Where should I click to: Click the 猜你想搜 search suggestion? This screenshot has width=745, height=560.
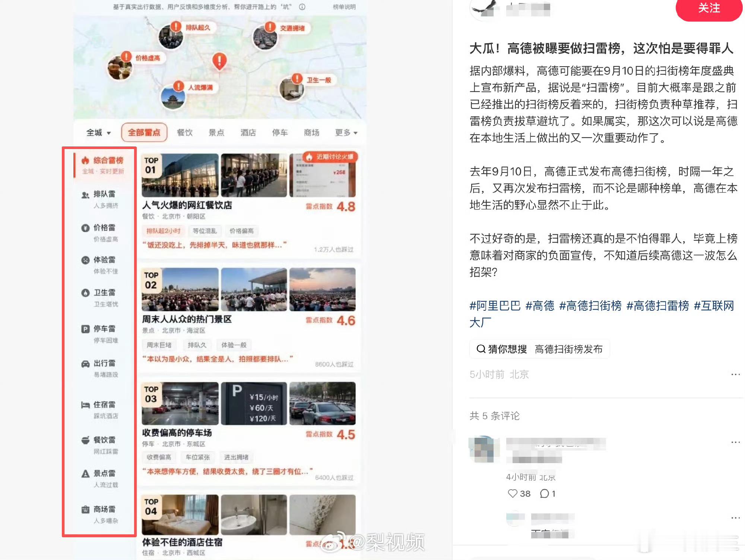pos(539,349)
